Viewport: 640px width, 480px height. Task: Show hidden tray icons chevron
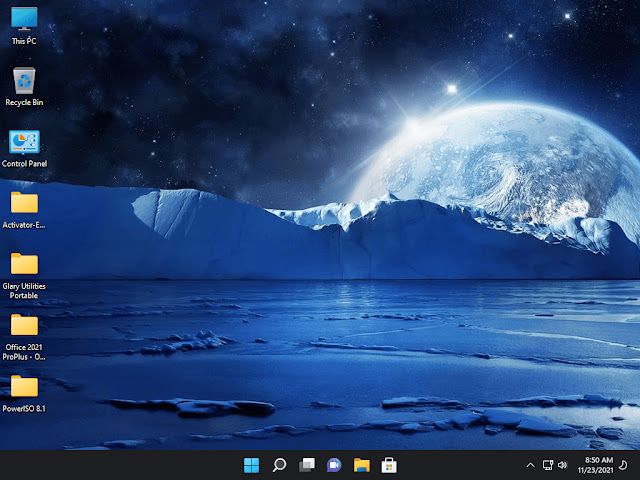[530, 465]
